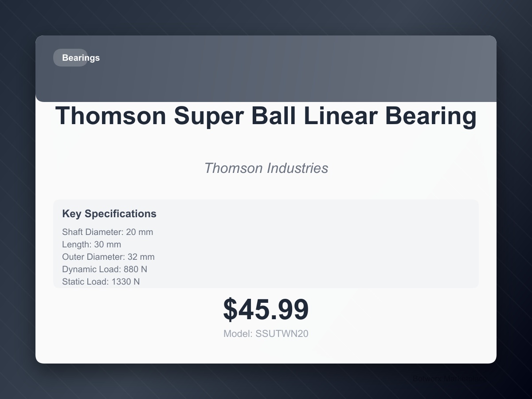
Task: Click the Botworx Marketplace watermark text
Action: (x=448, y=379)
